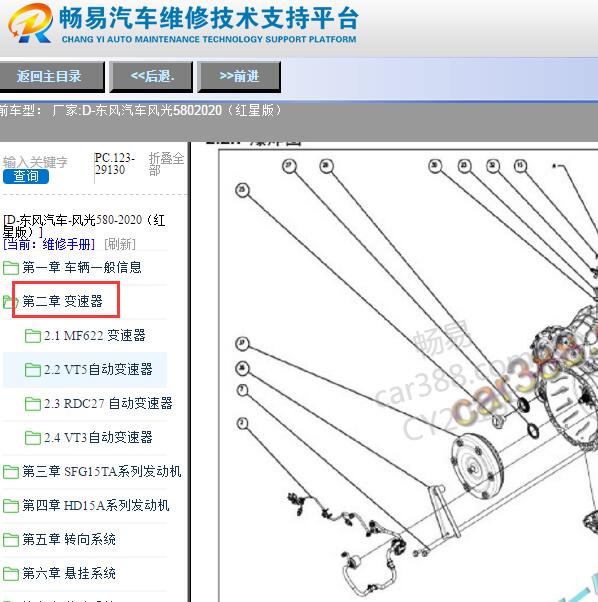
Task: Click folder icon beside 第五章 转向系统
Action: point(11,540)
